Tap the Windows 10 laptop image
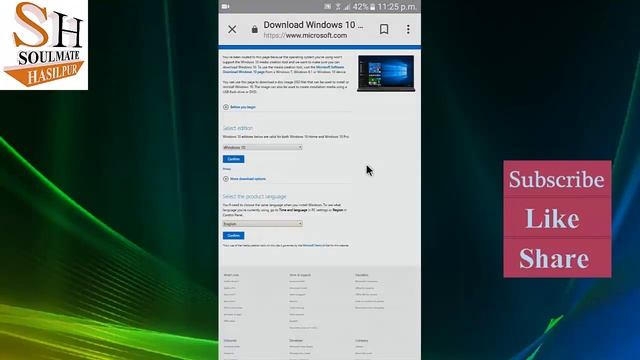640x360 pixels. click(x=386, y=73)
